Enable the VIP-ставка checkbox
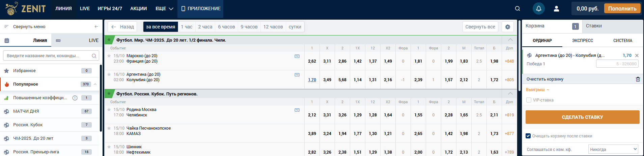 point(529,100)
